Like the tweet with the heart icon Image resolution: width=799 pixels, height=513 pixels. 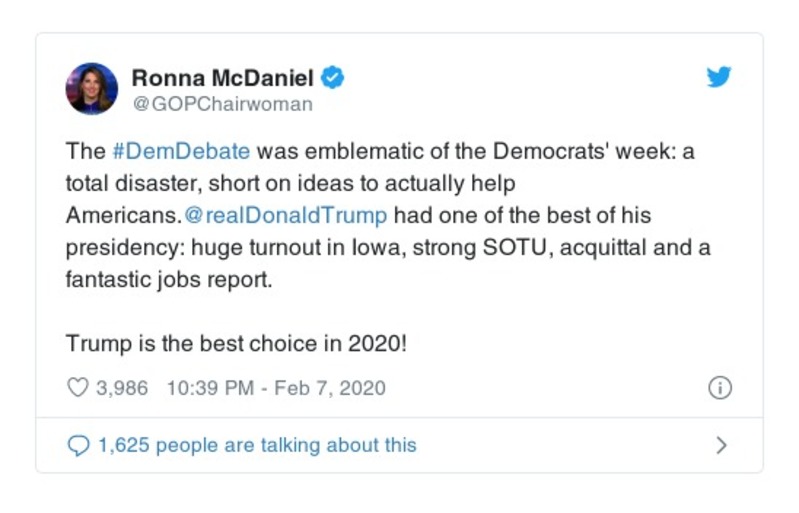point(78,388)
